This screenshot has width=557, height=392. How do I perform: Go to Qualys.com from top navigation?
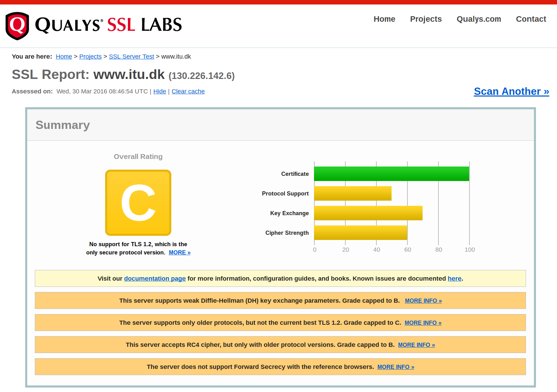479,19
